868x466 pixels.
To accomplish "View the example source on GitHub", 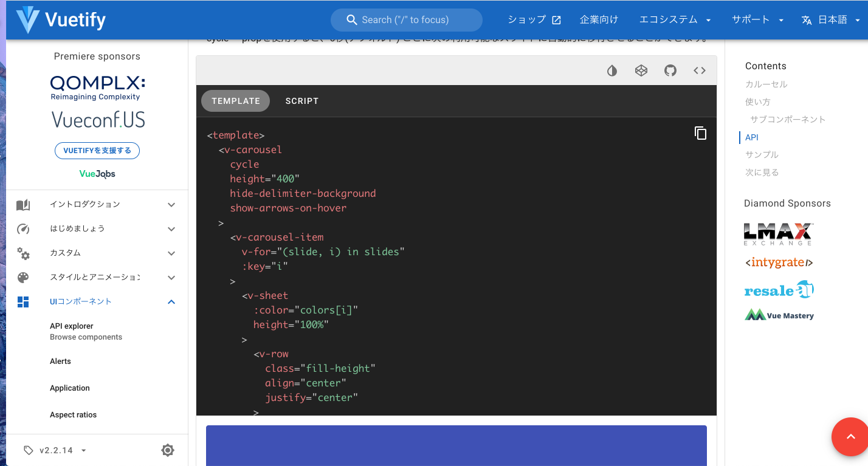I will click(x=670, y=70).
